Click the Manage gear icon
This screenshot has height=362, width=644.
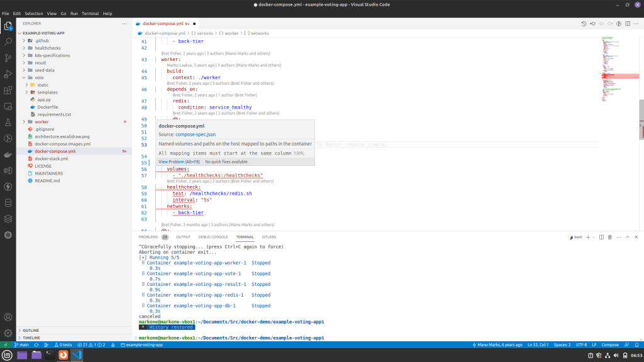(x=8, y=332)
